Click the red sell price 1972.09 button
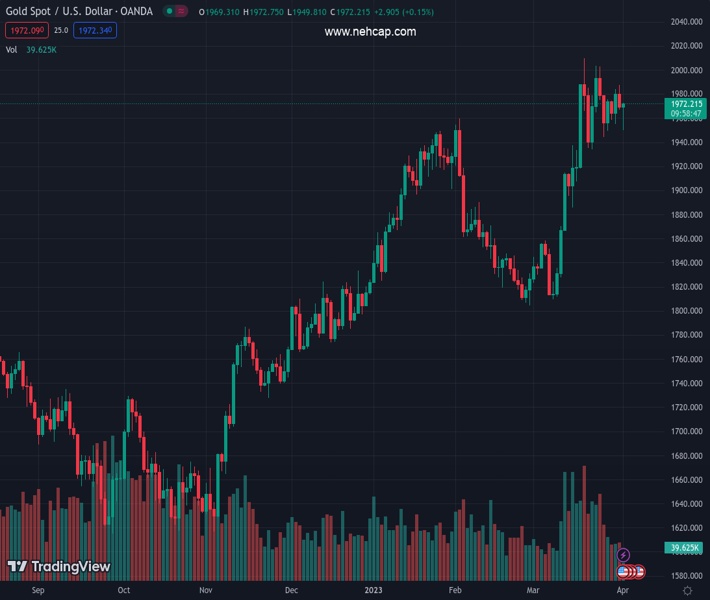Image resolution: width=710 pixels, height=600 pixels. coord(25,31)
